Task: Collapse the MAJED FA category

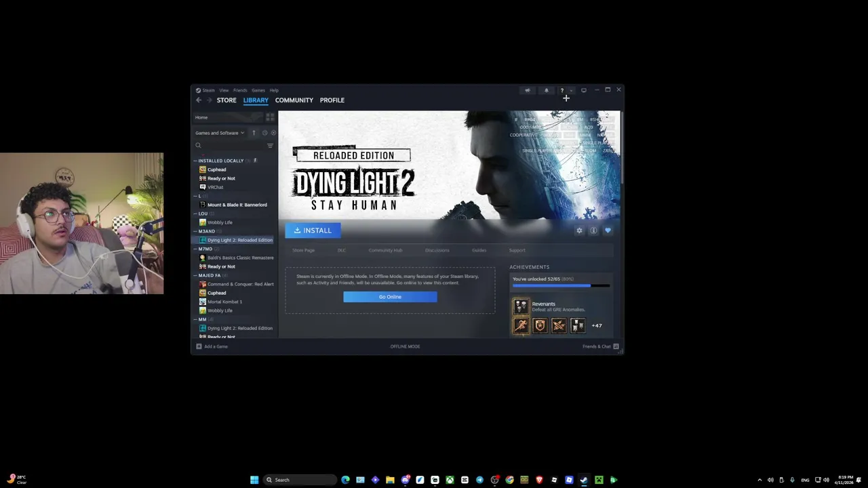Action: tap(195, 275)
